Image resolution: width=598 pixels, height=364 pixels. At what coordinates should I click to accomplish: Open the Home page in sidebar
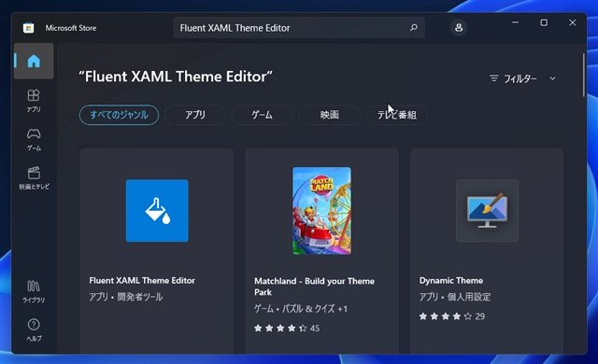(34, 61)
